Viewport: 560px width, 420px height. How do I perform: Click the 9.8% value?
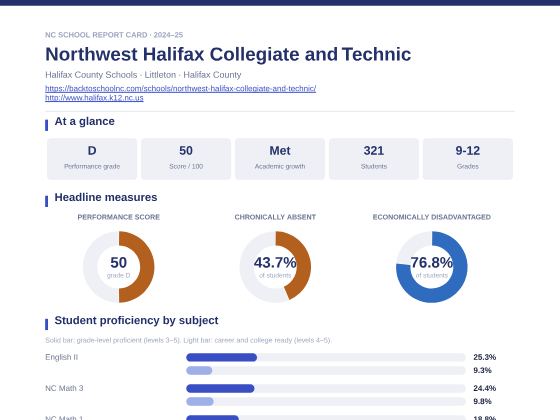pyautogui.click(x=482, y=401)
